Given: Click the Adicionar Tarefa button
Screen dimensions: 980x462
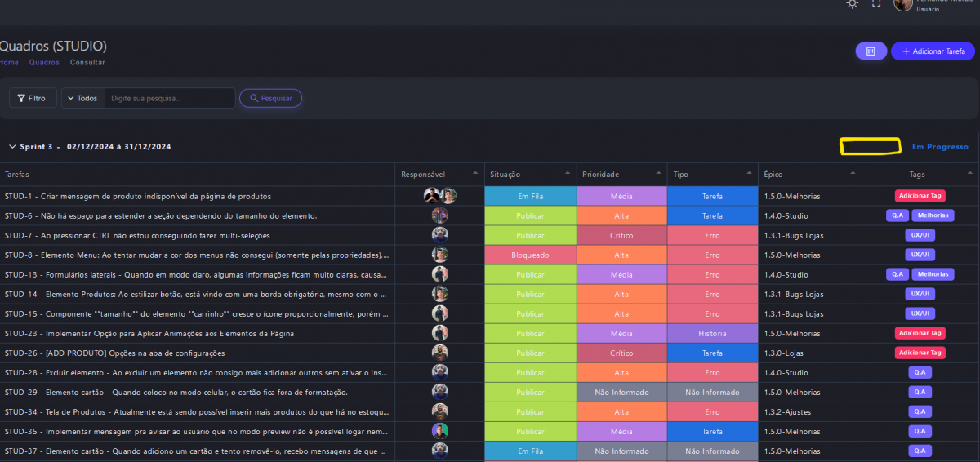Looking at the screenshot, I should [x=933, y=51].
